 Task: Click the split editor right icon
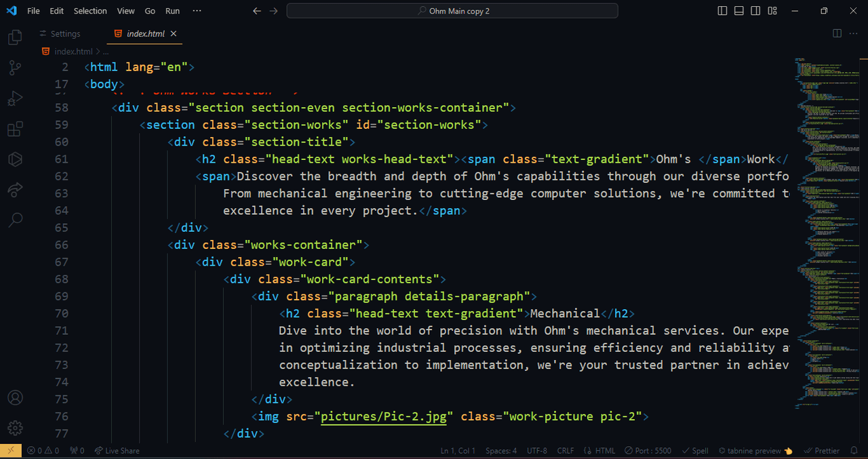pyautogui.click(x=837, y=33)
